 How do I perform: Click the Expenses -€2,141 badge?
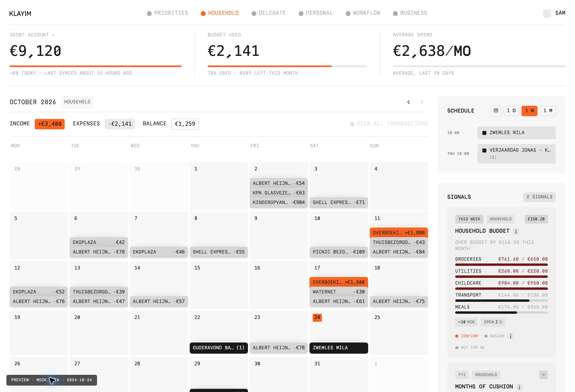point(120,124)
